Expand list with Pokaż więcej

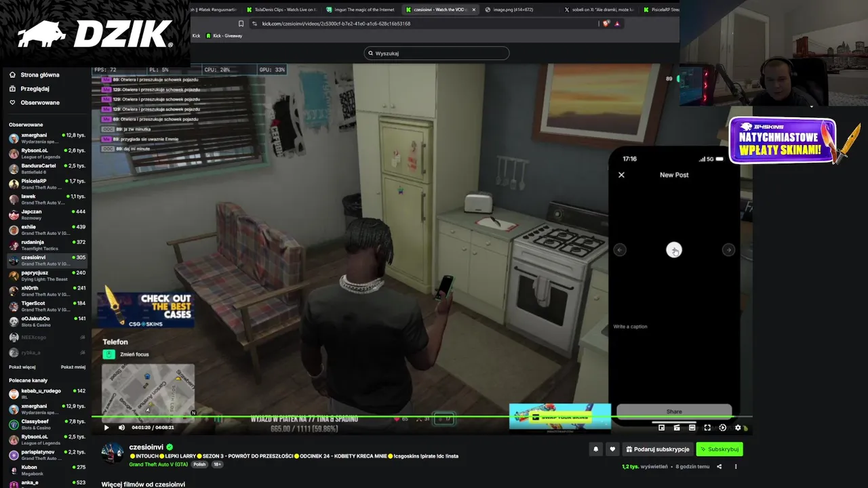22,367
